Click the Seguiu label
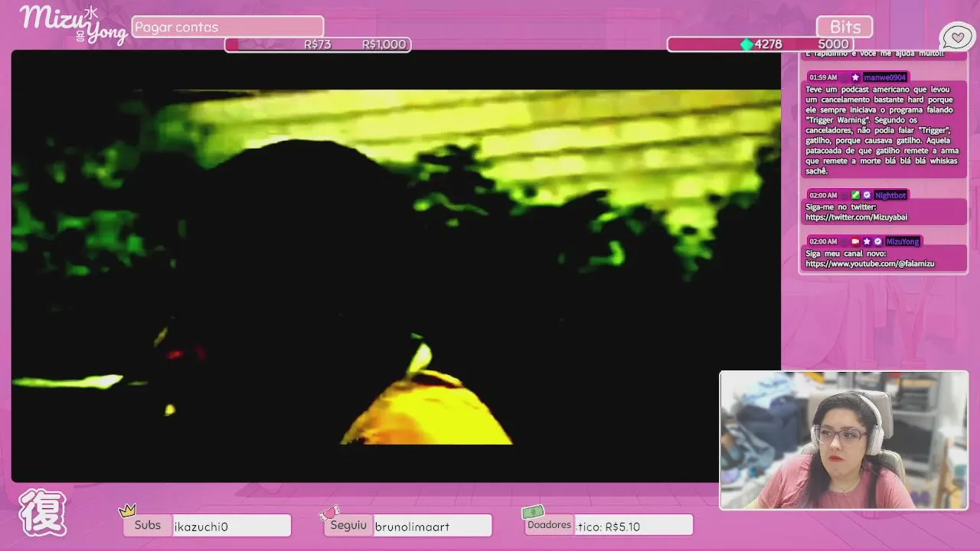The height and width of the screenshot is (551, 980). pyautogui.click(x=348, y=525)
